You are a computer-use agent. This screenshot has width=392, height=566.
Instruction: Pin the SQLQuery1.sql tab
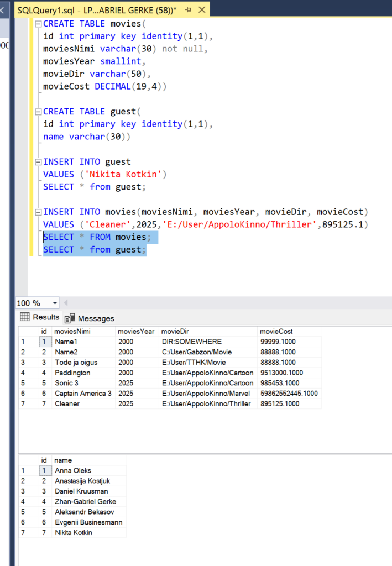[x=188, y=10]
